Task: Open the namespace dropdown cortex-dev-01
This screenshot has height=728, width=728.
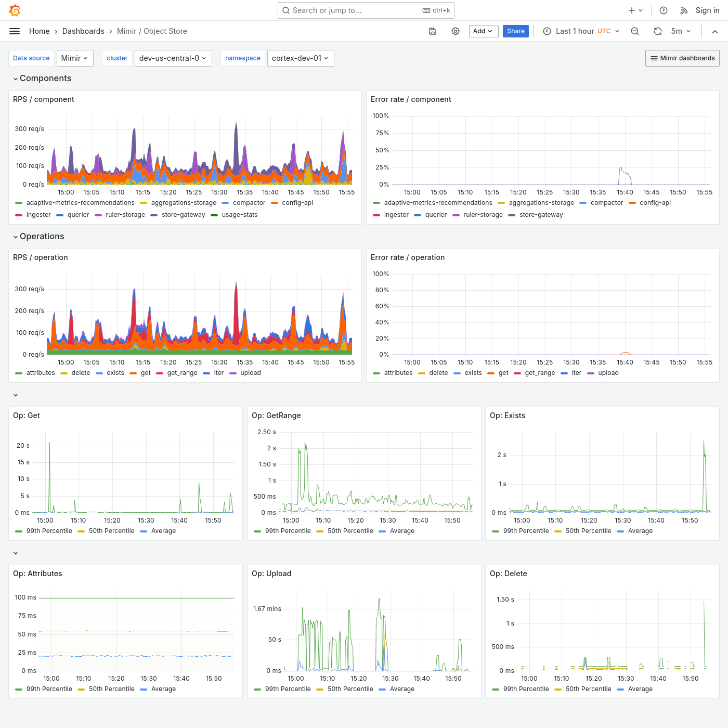Action: [x=301, y=58]
